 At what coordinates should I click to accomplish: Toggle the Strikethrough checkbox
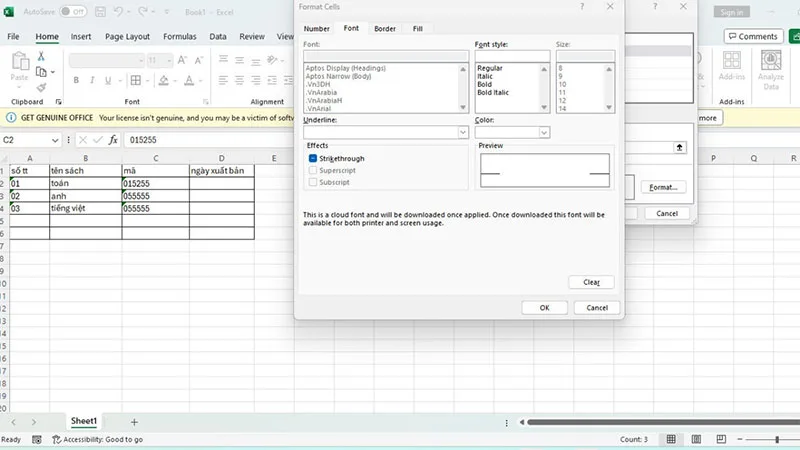point(313,159)
